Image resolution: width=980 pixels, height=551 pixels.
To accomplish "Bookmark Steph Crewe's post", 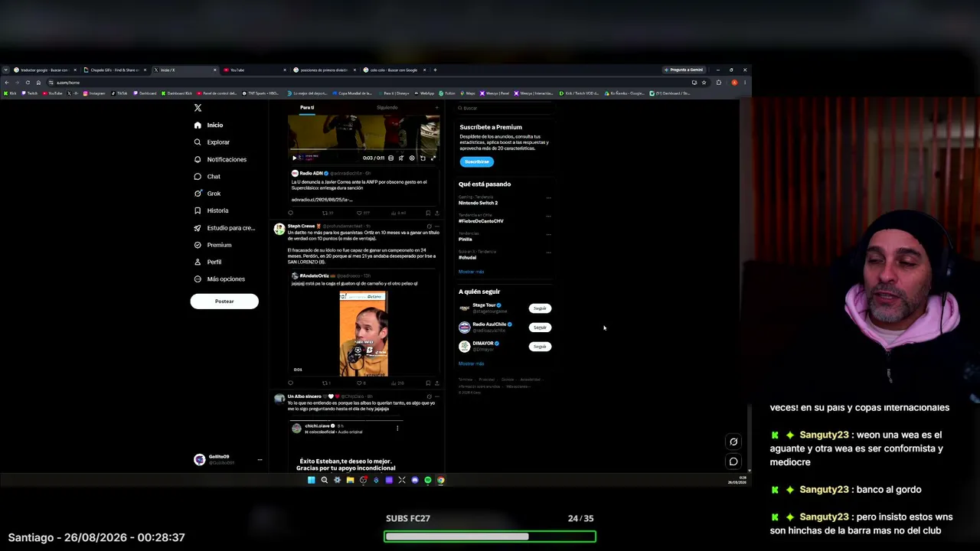I will [x=428, y=383].
